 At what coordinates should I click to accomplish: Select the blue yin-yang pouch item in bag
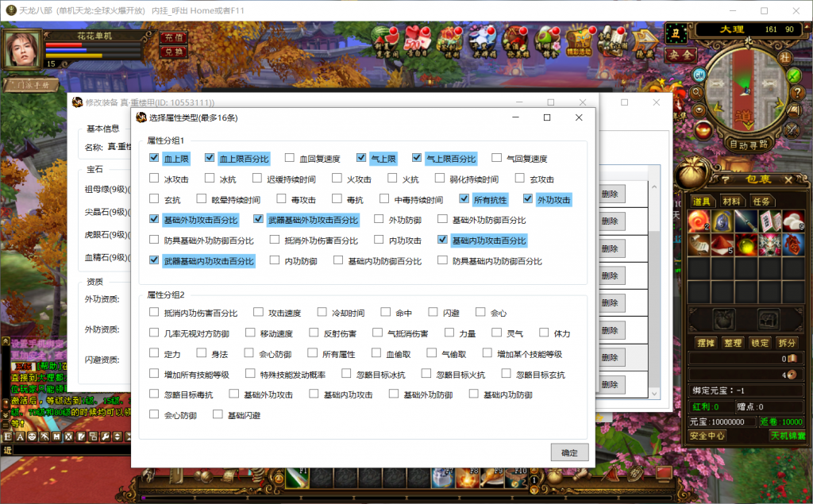[x=722, y=222]
